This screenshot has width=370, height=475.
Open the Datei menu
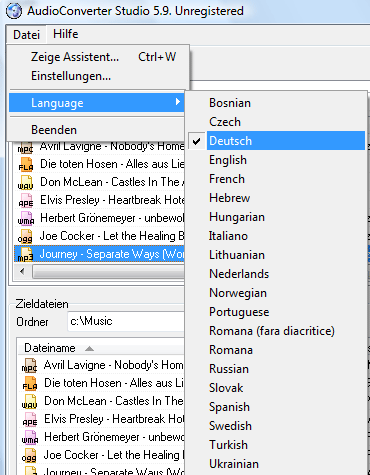(26, 34)
